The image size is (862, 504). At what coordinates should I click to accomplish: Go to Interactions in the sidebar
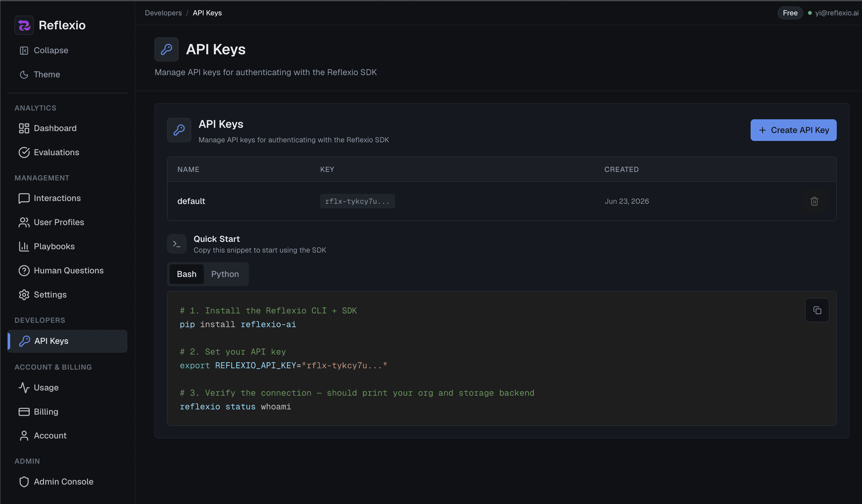67,198
